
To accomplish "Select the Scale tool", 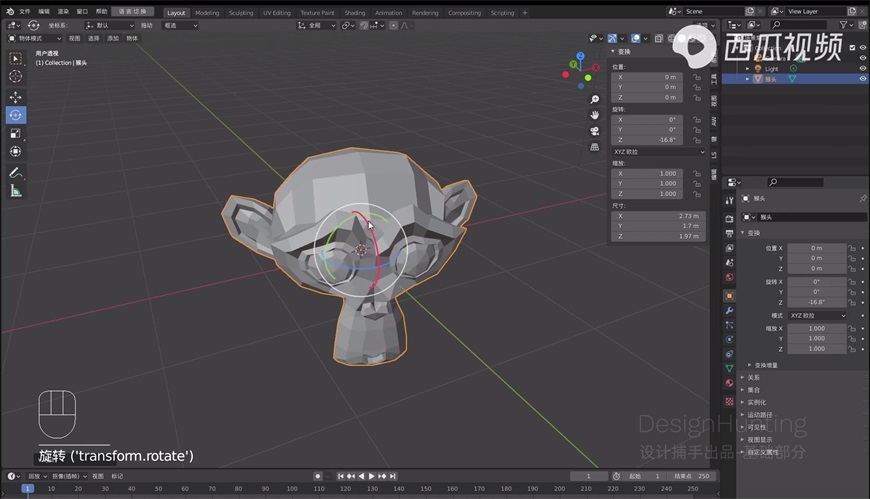I will point(16,133).
